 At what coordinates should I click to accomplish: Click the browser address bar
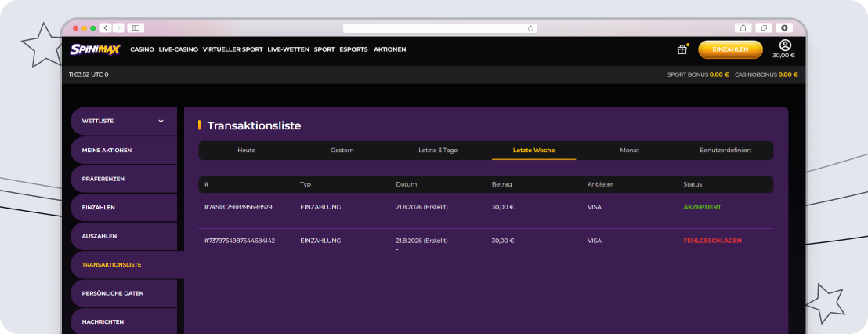(x=439, y=28)
